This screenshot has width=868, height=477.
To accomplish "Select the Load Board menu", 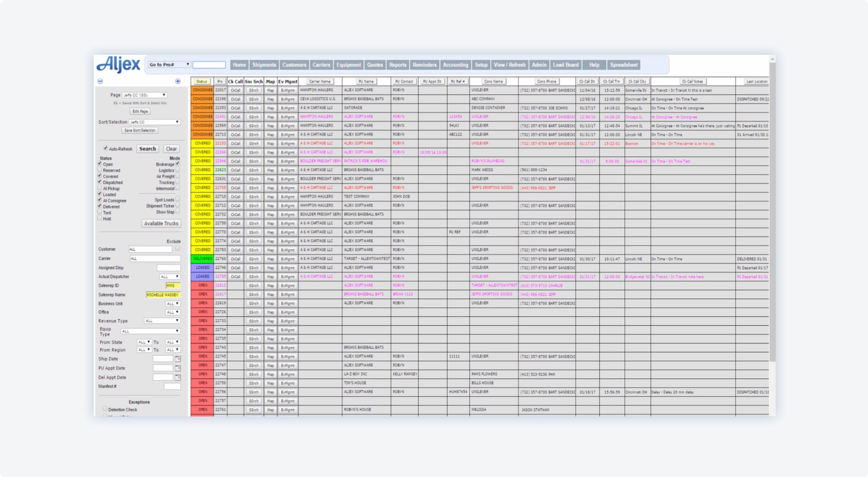I will 566,65.
